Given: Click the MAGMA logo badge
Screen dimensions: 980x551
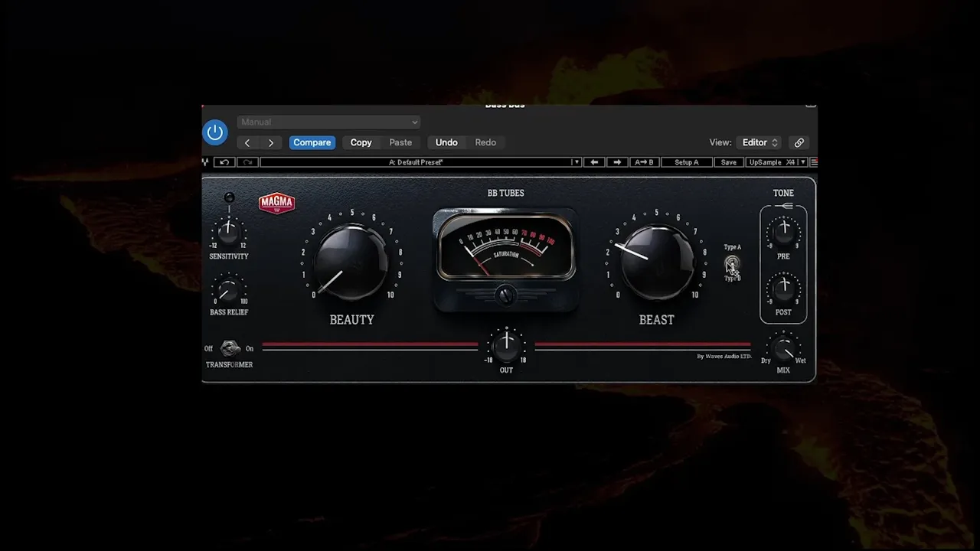Looking at the screenshot, I should [x=276, y=203].
